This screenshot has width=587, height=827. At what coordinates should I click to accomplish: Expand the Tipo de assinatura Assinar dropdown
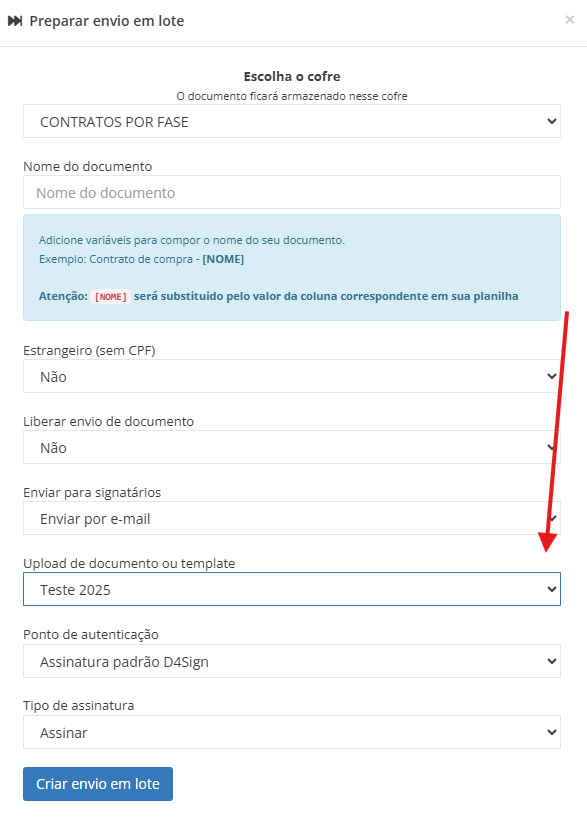292,732
